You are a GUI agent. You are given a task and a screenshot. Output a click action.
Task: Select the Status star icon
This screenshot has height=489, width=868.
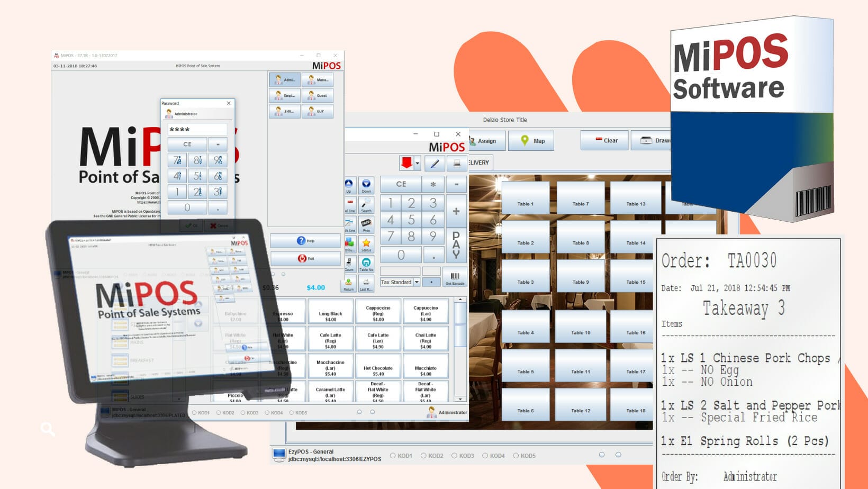point(366,244)
